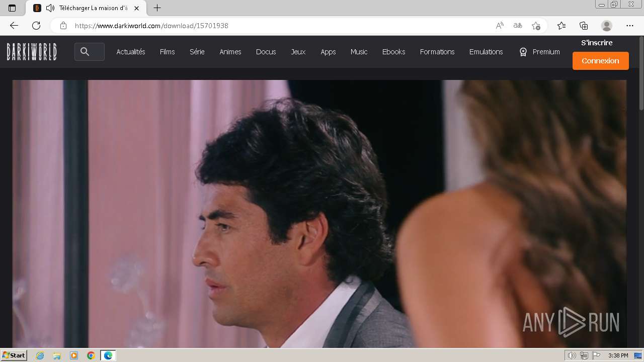View site information padlock icon
The height and width of the screenshot is (362, 644).
(x=63, y=26)
